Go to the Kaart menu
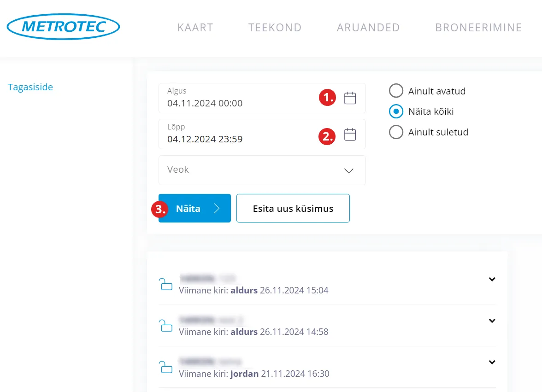 tap(195, 28)
